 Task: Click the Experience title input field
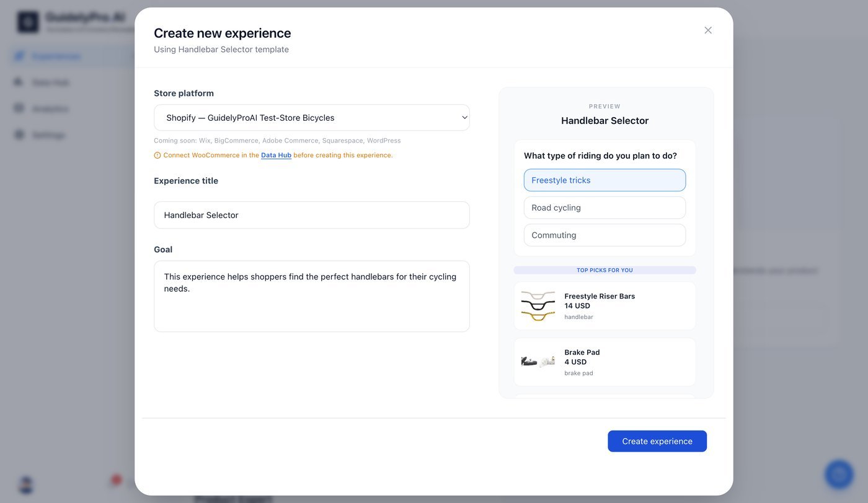coord(312,215)
